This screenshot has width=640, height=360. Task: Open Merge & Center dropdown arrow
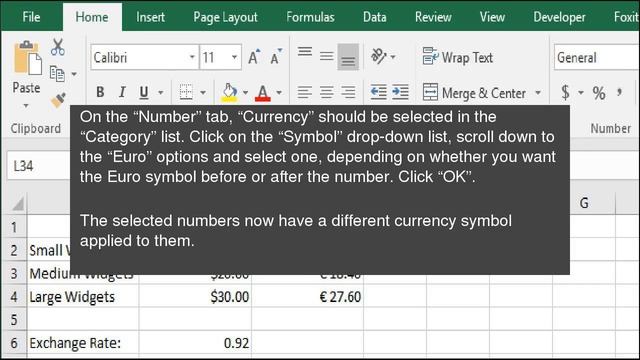click(538, 93)
